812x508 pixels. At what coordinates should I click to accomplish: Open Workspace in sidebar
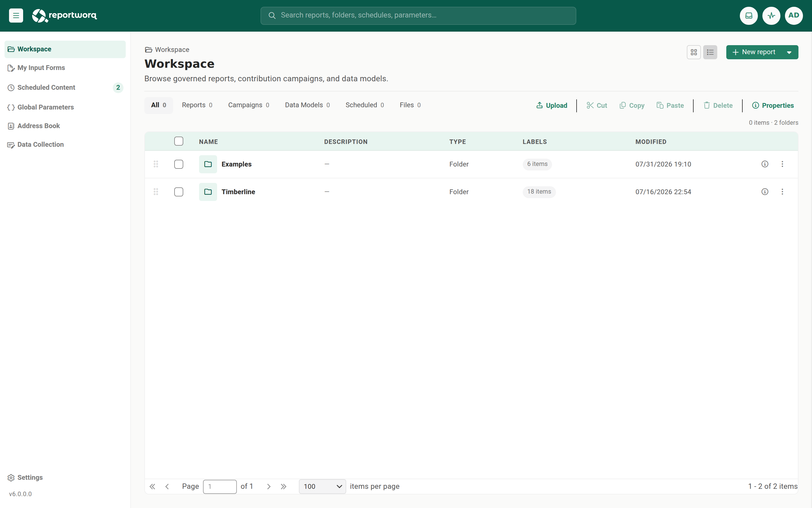[65, 49]
